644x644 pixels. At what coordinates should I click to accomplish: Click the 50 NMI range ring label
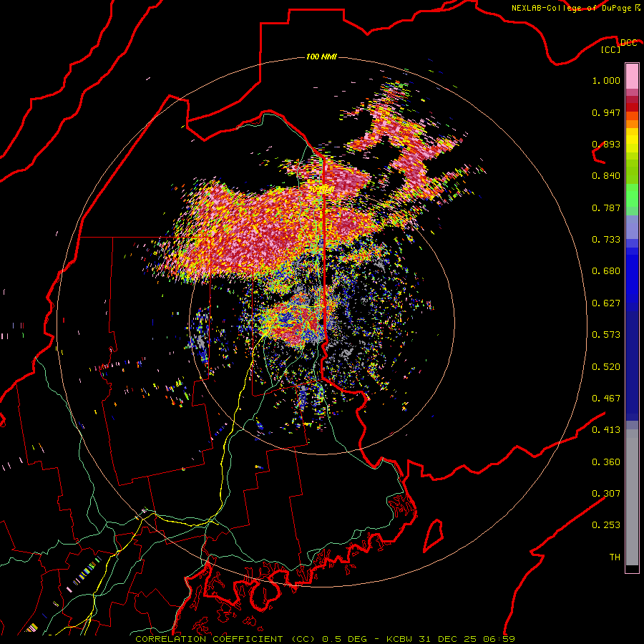pyautogui.click(x=321, y=190)
